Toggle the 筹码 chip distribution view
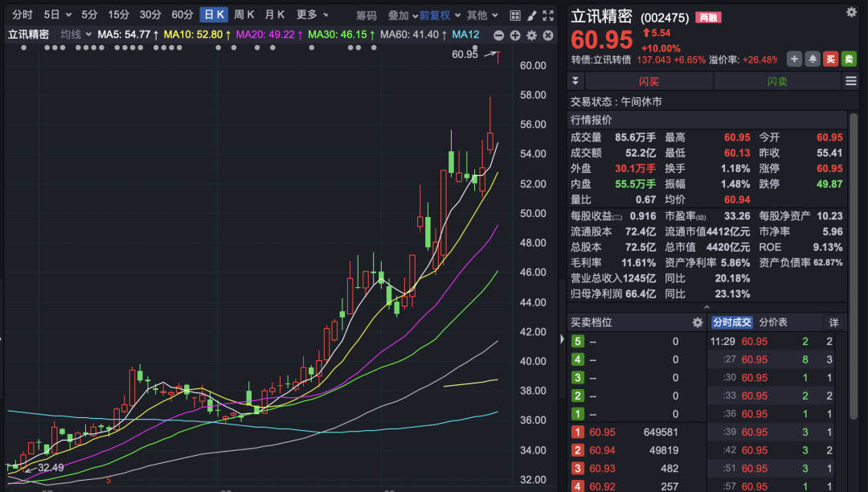Image resolution: width=868 pixels, height=492 pixels. [366, 15]
